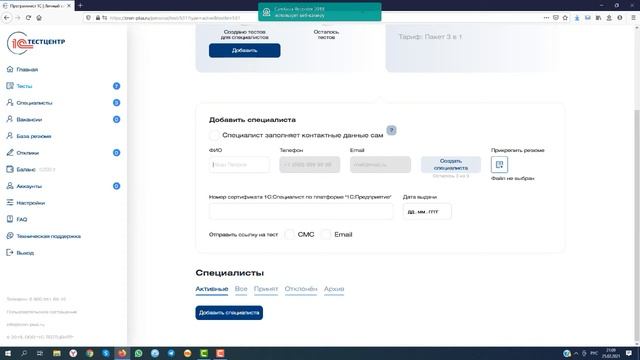Screen dimensions: 640x360
Task: Open the База резюме sidebar icon
Action: click(10, 136)
